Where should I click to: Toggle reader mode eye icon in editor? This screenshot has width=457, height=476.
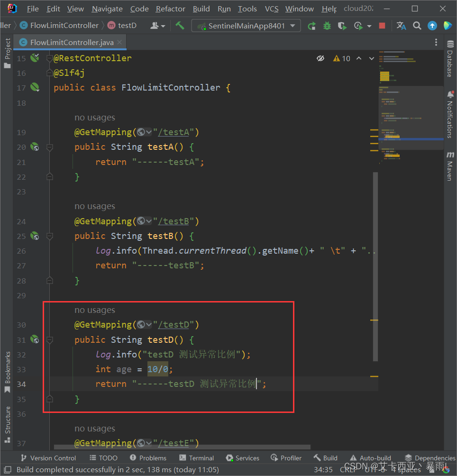pyautogui.click(x=320, y=58)
